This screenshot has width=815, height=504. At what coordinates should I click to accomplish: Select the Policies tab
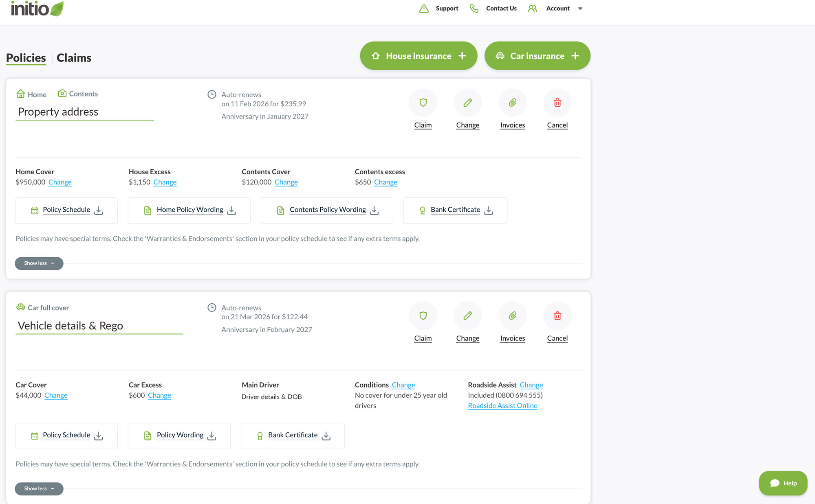tap(26, 57)
